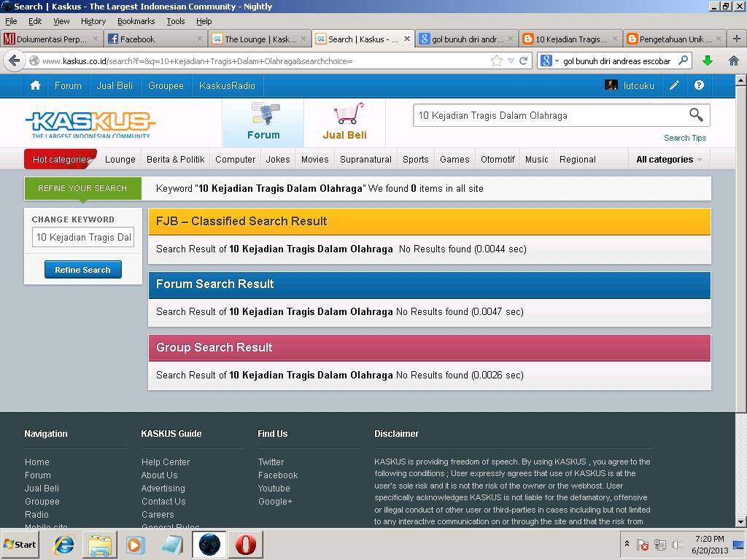Image resolution: width=747 pixels, height=560 pixels.
Task: Open the Tools menu
Action: click(x=175, y=21)
